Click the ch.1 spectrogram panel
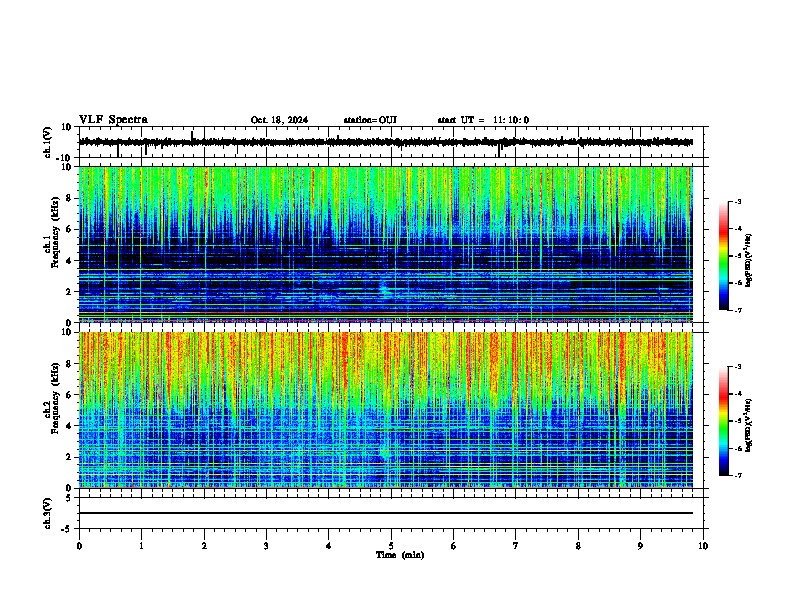This screenshot has height=612, width=792. [x=386, y=244]
